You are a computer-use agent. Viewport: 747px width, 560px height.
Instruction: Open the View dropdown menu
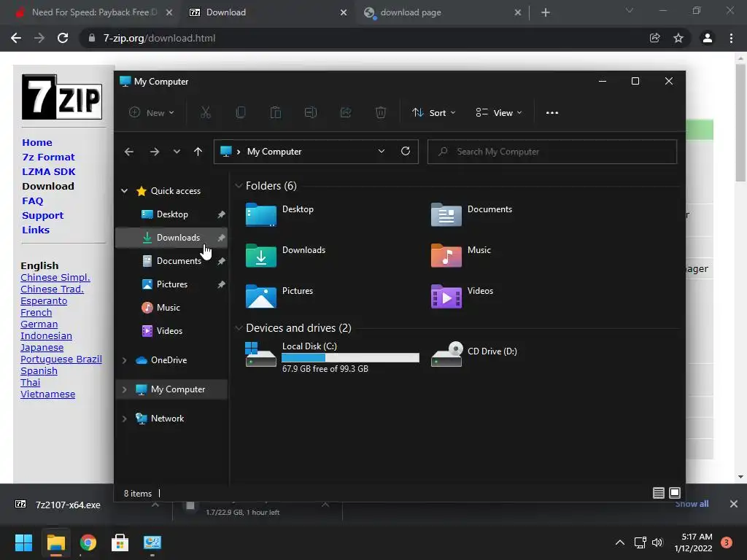pyautogui.click(x=499, y=113)
